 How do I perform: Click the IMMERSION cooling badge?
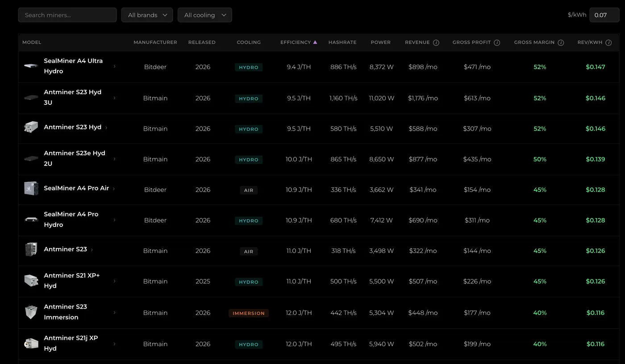click(x=249, y=314)
